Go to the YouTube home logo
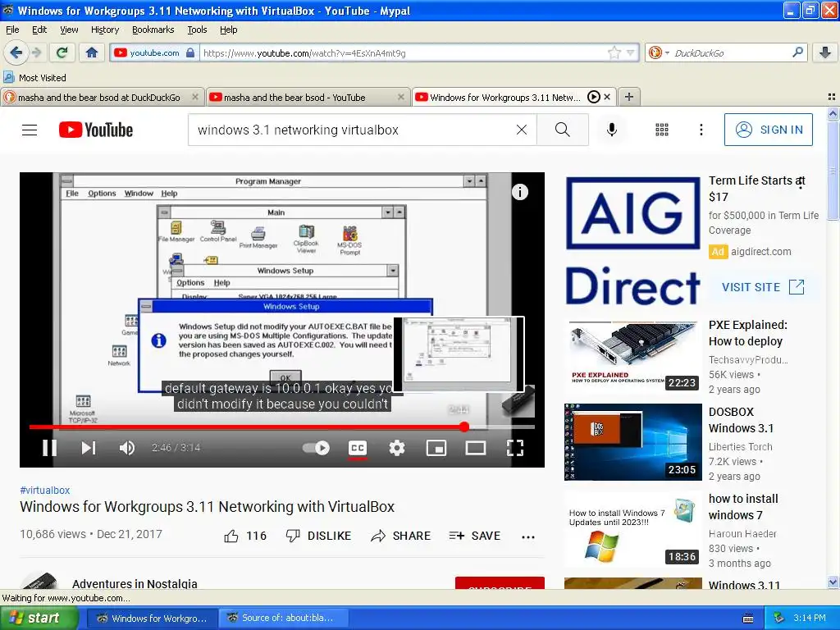840x630 pixels. click(x=96, y=130)
